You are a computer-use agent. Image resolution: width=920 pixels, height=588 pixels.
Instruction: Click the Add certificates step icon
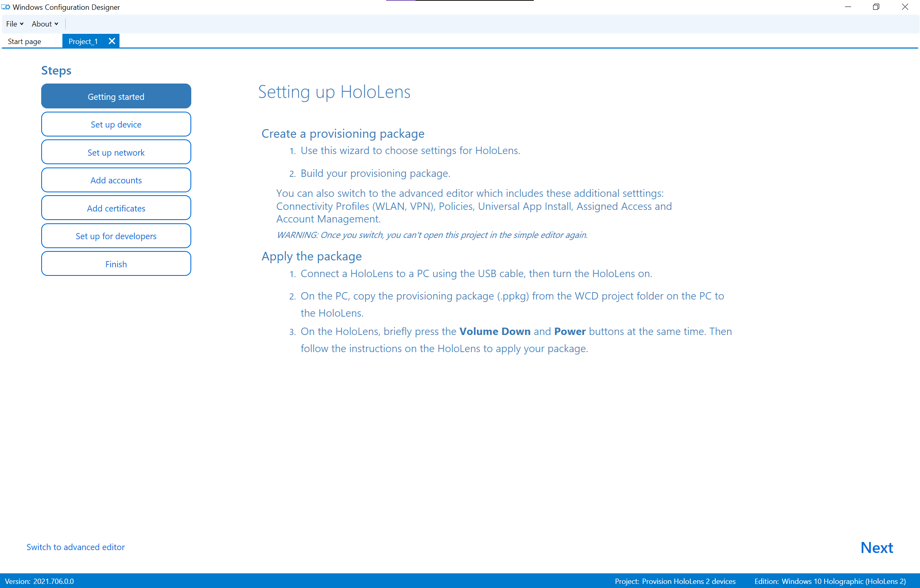click(x=116, y=207)
